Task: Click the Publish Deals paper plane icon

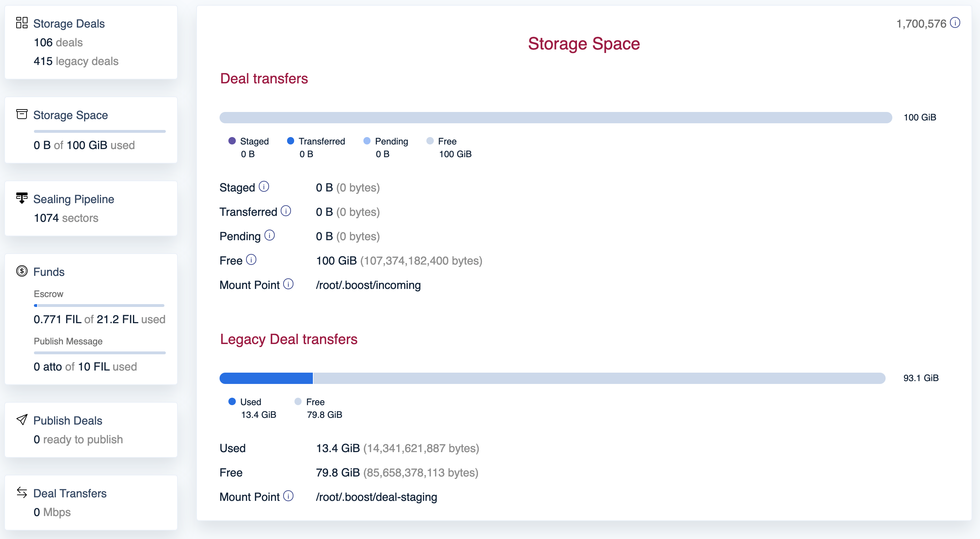Action: click(x=22, y=420)
